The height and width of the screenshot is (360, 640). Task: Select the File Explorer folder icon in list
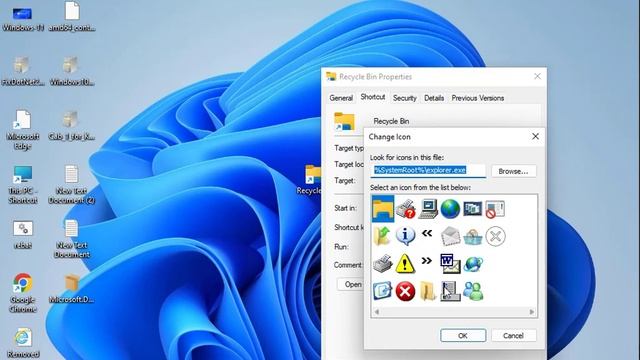pyautogui.click(x=383, y=209)
